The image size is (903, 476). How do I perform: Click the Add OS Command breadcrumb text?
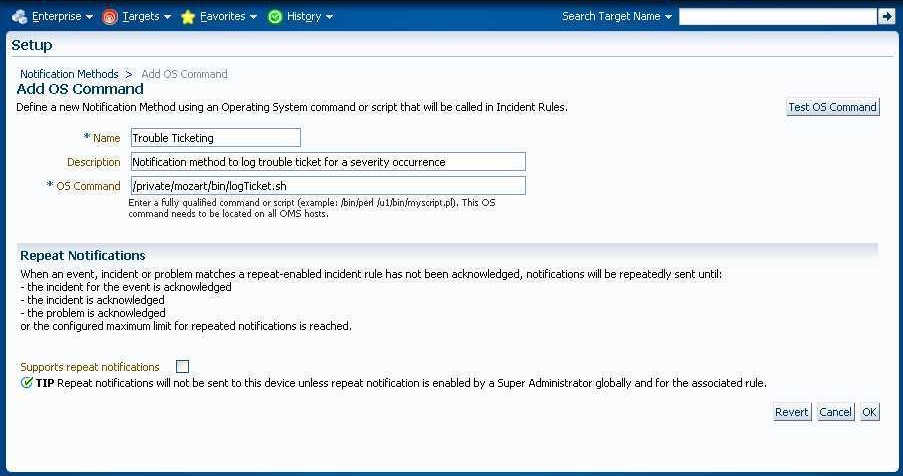pyautogui.click(x=184, y=74)
